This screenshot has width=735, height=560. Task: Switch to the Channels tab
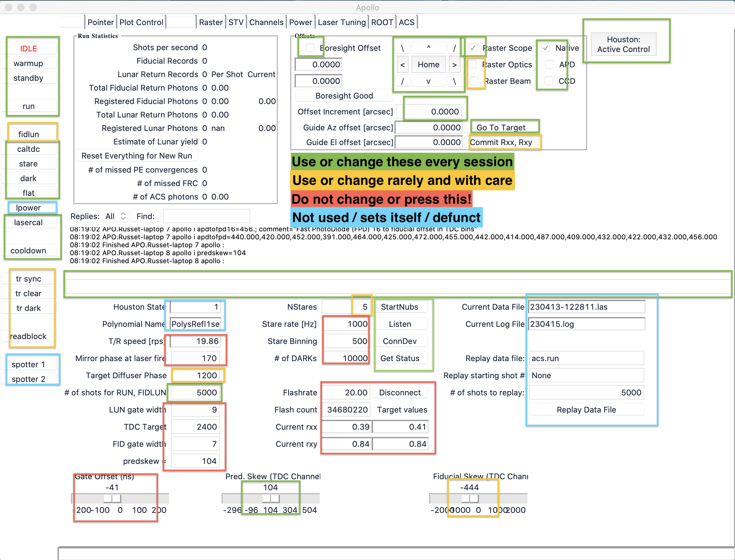[x=266, y=22]
